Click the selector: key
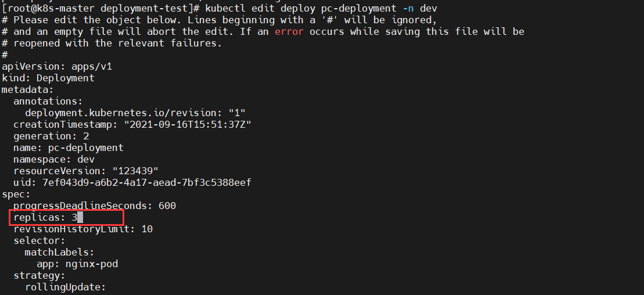This screenshot has width=644, height=295. pos(39,240)
